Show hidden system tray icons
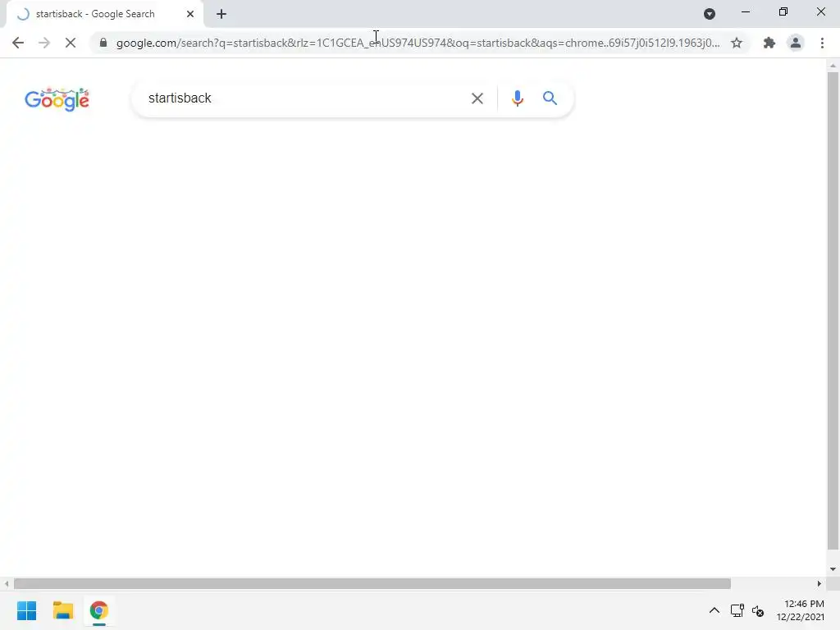 click(x=714, y=610)
